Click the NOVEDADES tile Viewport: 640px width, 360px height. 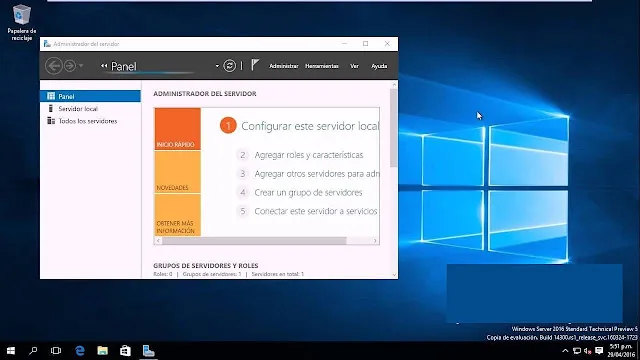coord(178,172)
